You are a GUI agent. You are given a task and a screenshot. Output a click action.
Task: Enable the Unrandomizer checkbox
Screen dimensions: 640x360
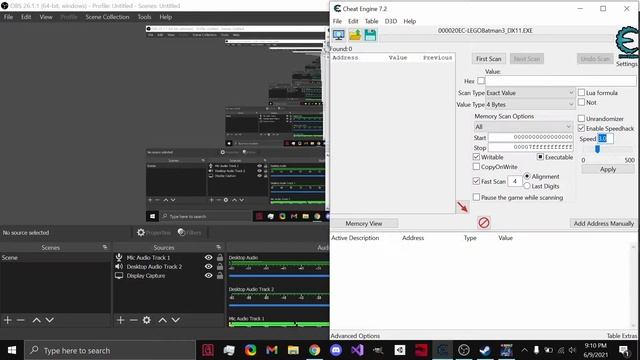pos(581,118)
